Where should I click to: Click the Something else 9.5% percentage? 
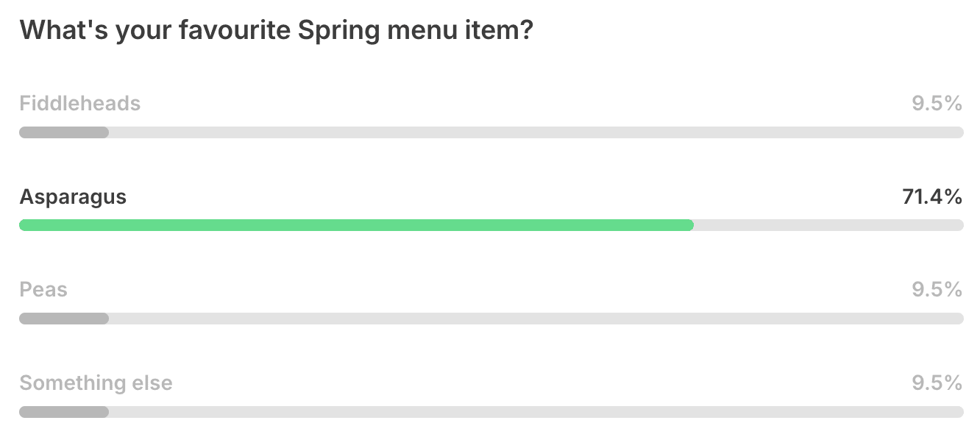coord(937,383)
